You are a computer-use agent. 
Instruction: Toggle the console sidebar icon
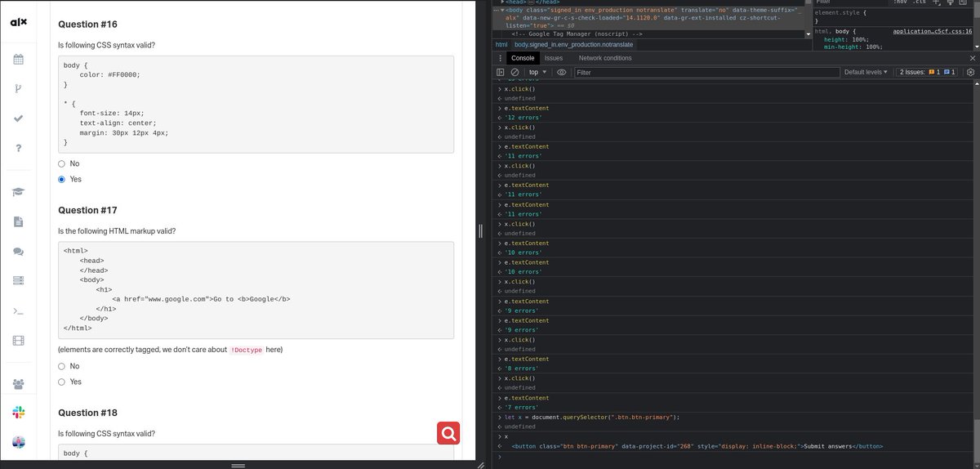501,72
